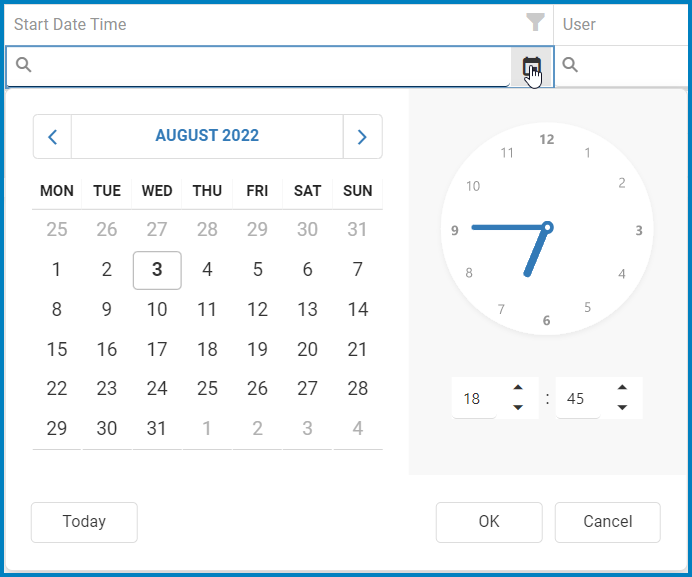Confirm selection with OK button
Image resolution: width=692 pixels, height=577 pixels.
489,522
